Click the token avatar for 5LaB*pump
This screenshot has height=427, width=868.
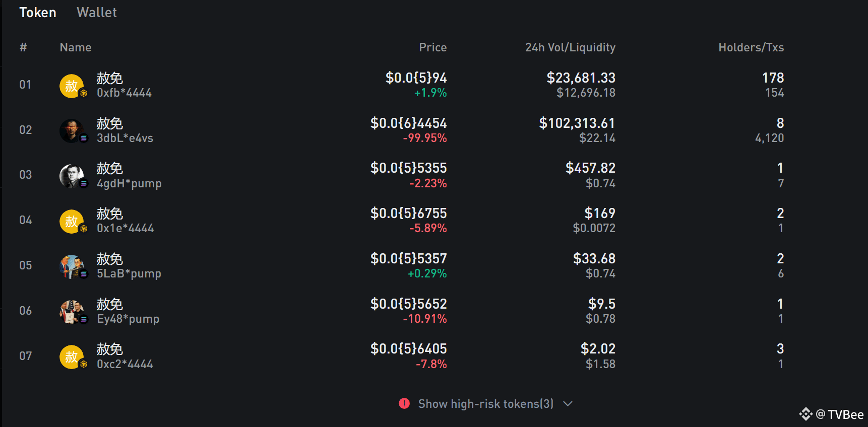(x=72, y=266)
